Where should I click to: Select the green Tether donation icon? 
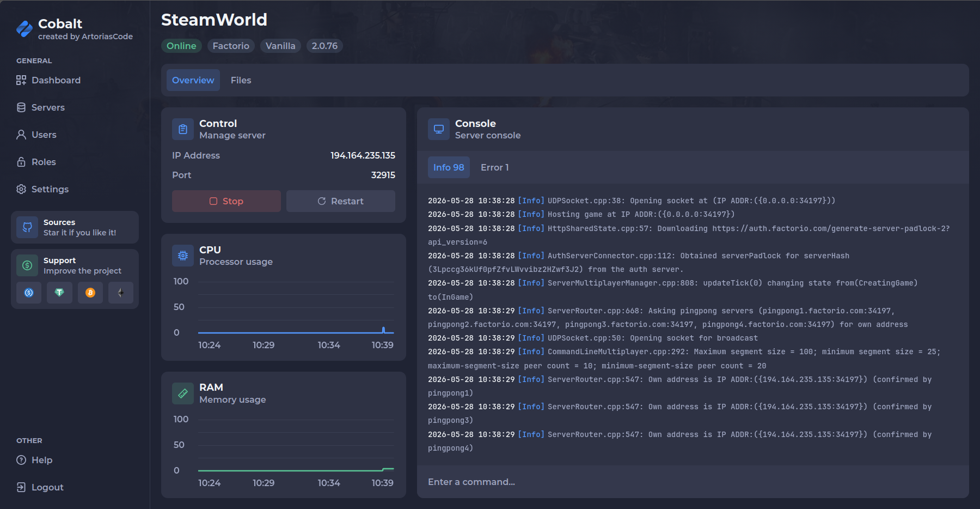pos(59,293)
